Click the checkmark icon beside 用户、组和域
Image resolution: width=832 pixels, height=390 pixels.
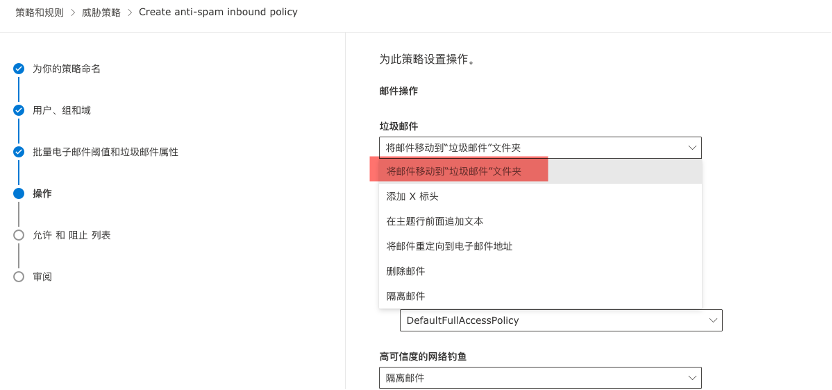pyautogui.click(x=19, y=110)
